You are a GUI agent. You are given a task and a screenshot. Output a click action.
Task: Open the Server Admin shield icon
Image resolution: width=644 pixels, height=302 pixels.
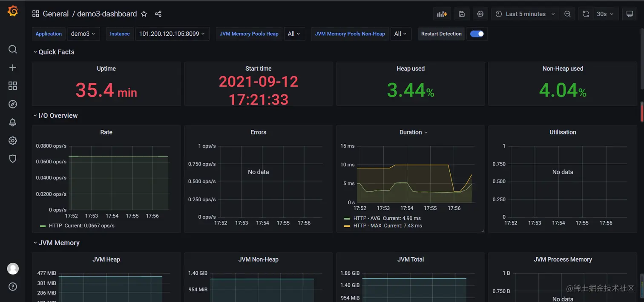click(13, 159)
